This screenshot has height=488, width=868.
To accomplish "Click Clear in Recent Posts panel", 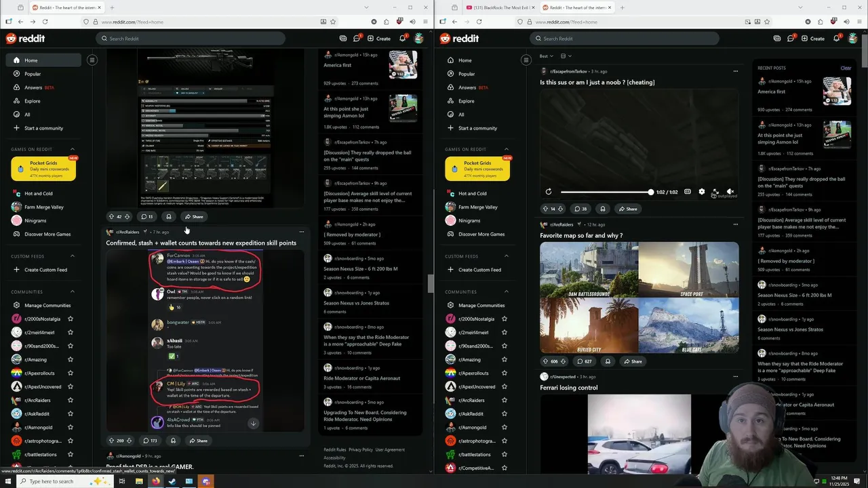I will [846, 68].
